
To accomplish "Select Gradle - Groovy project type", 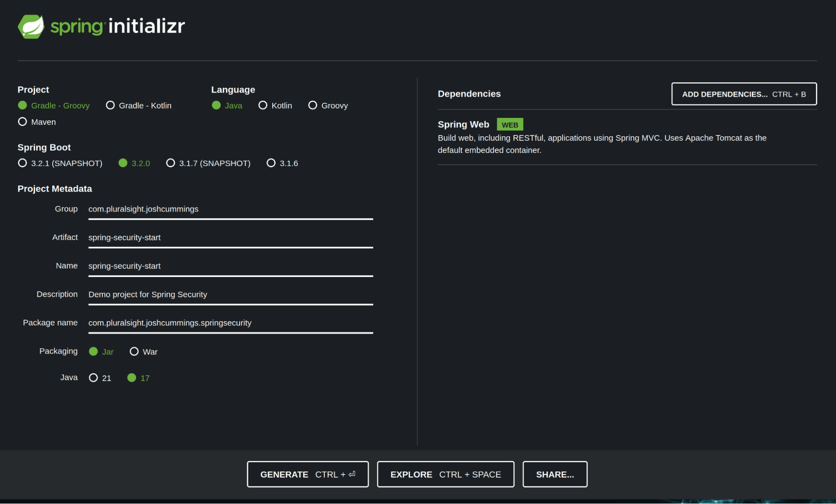I will [x=54, y=106].
